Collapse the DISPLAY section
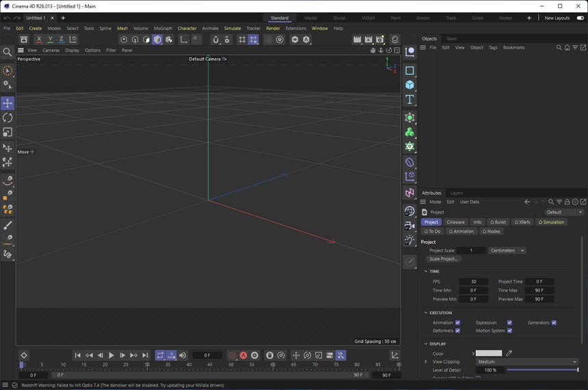 coord(426,344)
